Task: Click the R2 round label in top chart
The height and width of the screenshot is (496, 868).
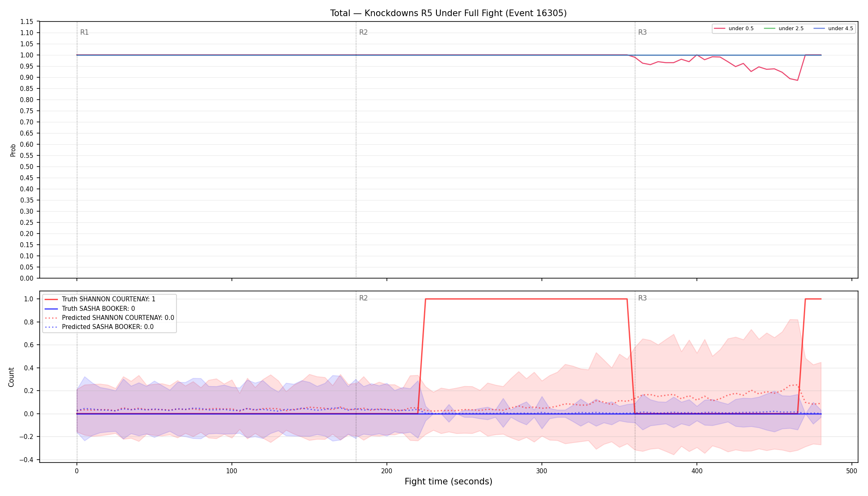Action: tap(363, 32)
